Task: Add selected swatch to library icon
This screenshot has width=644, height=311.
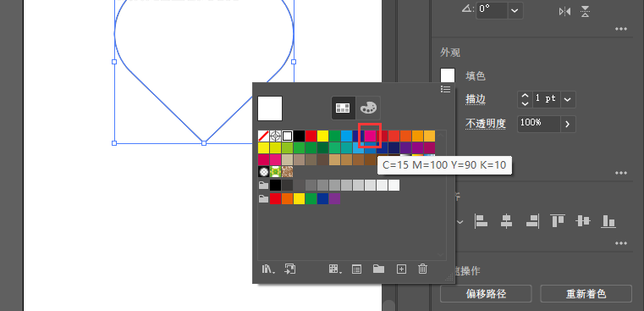Action: pyautogui.click(x=290, y=269)
